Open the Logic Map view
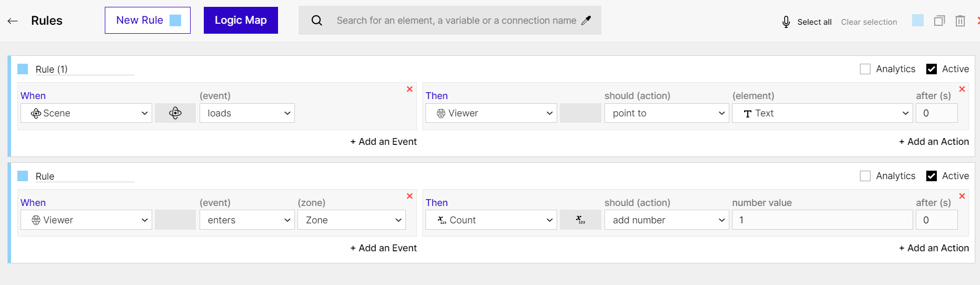 241,20
